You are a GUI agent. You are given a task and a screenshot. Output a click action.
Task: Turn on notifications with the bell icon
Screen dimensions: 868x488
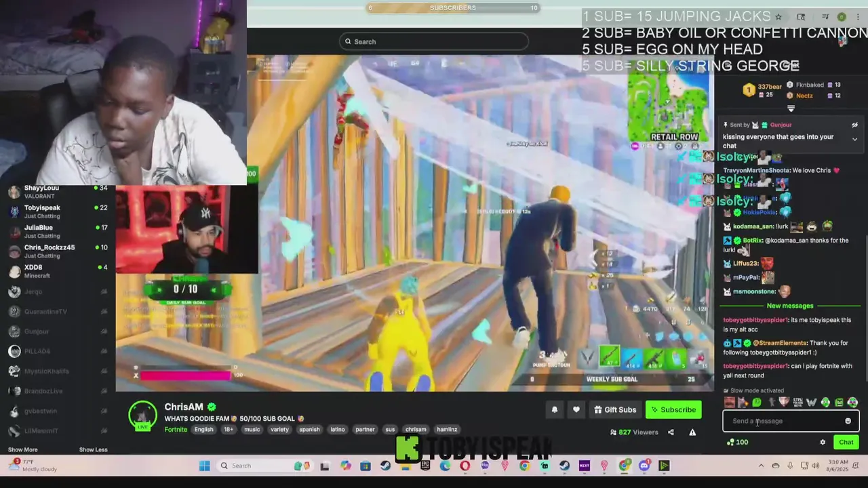click(x=554, y=409)
